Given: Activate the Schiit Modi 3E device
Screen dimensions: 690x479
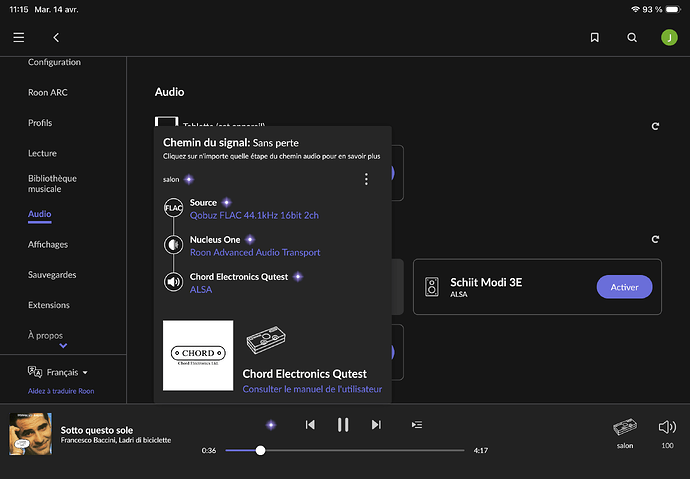Looking at the screenshot, I should tap(624, 287).
